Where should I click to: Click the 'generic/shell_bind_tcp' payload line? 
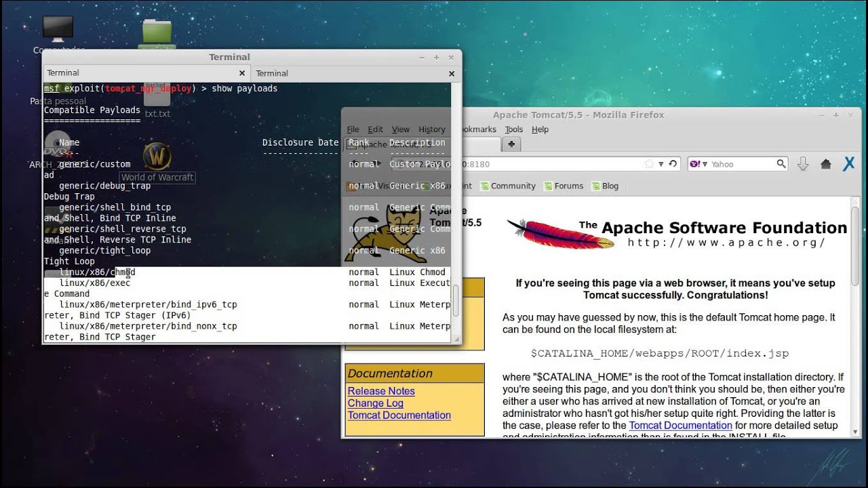click(x=115, y=207)
